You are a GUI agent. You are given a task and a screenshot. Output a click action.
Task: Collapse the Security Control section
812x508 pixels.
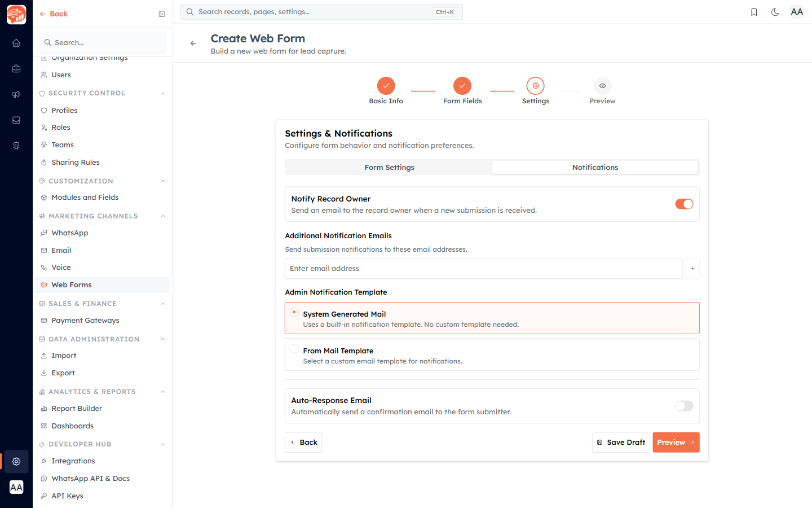[x=163, y=93]
